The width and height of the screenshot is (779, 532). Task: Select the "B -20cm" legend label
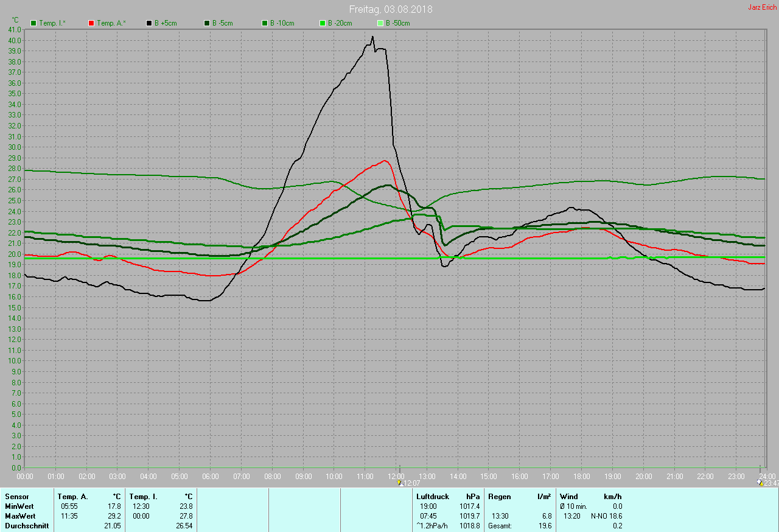coord(340,23)
